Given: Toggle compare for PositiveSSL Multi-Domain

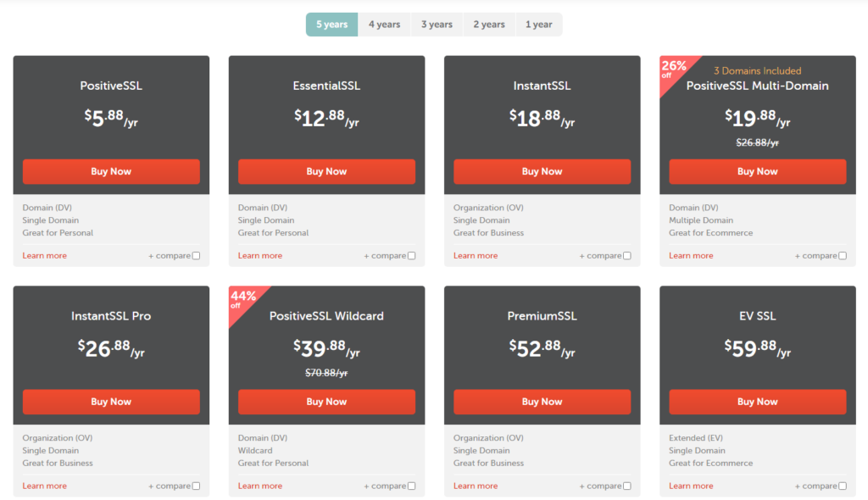Looking at the screenshot, I should point(842,256).
